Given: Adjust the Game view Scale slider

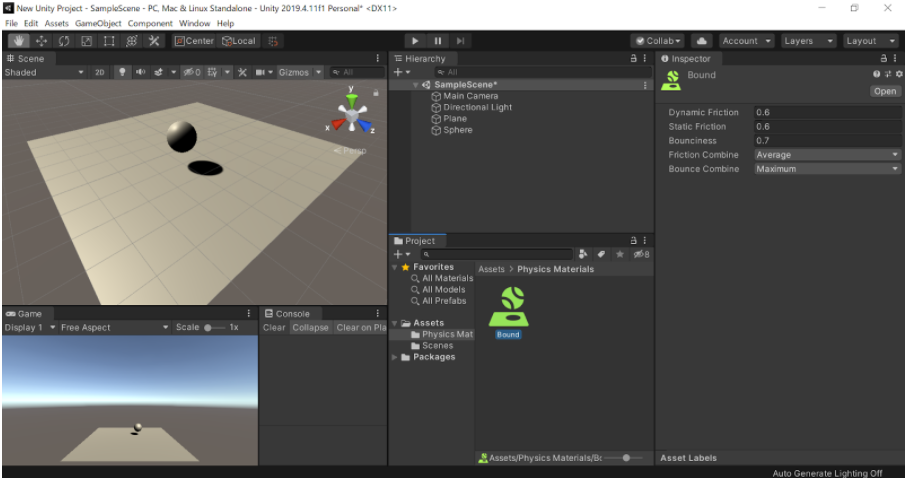Looking at the screenshot, I should [x=214, y=327].
